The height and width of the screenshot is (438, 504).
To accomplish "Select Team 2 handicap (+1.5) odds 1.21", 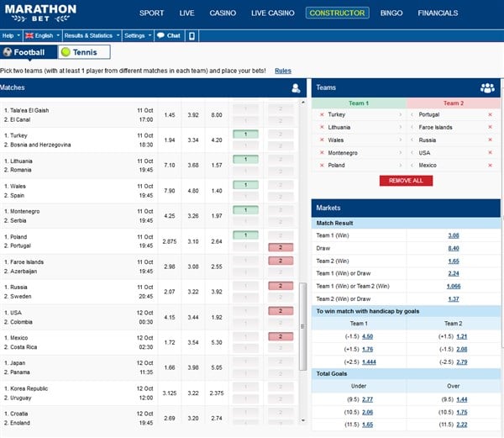I will click(461, 336).
